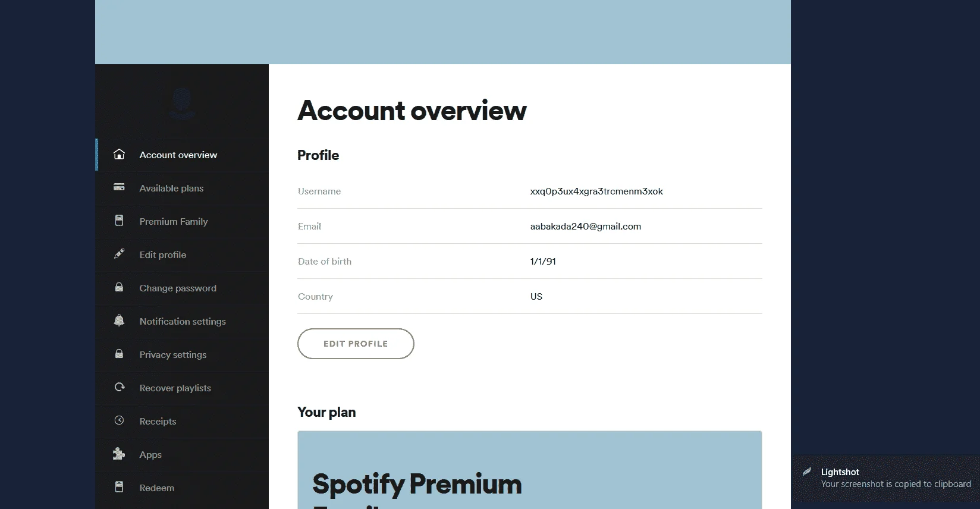The width and height of the screenshot is (980, 509).
Task: Select the Premium Family sidebar icon
Action: click(119, 221)
